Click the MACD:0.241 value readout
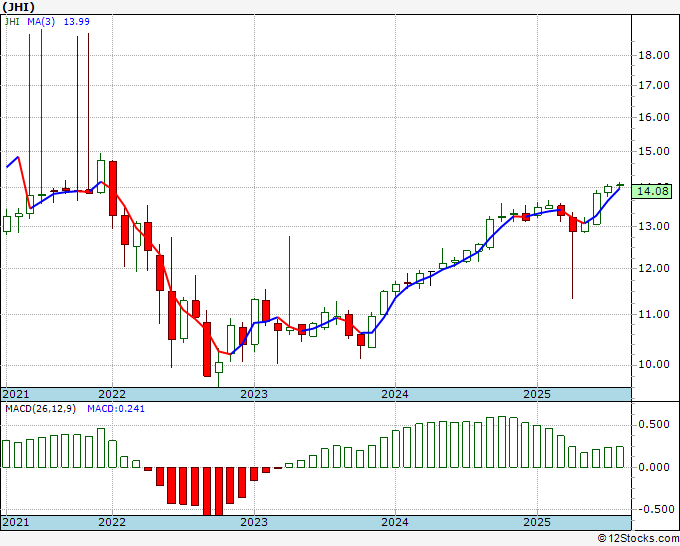Screen dimensions: 680x546 click(116, 409)
